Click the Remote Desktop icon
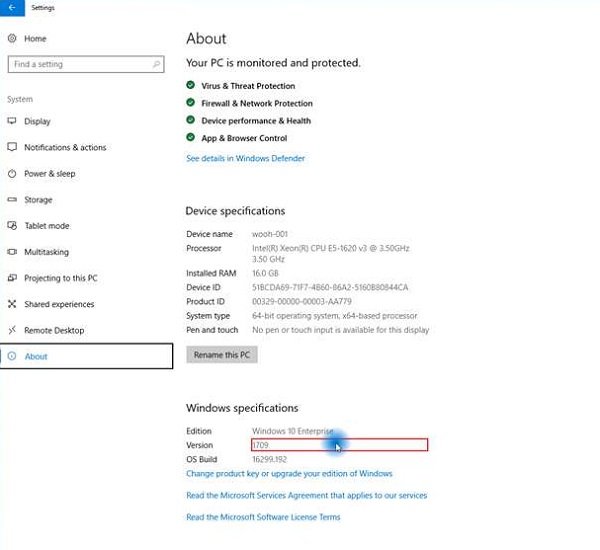600x550 pixels. click(x=12, y=330)
